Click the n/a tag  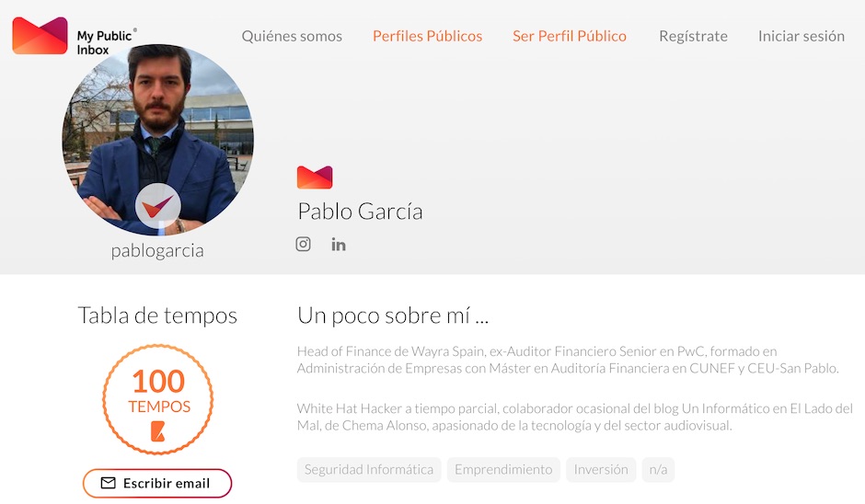click(x=658, y=470)
